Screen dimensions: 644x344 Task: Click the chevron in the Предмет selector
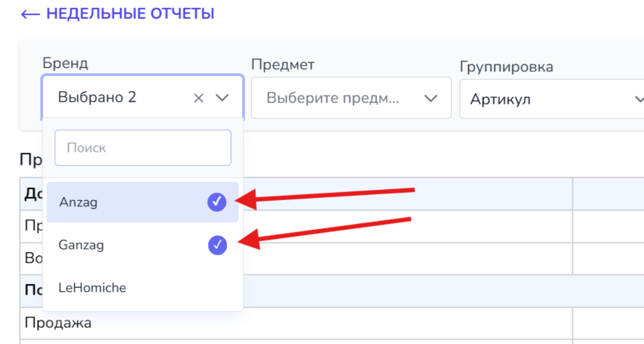point(430,98)
